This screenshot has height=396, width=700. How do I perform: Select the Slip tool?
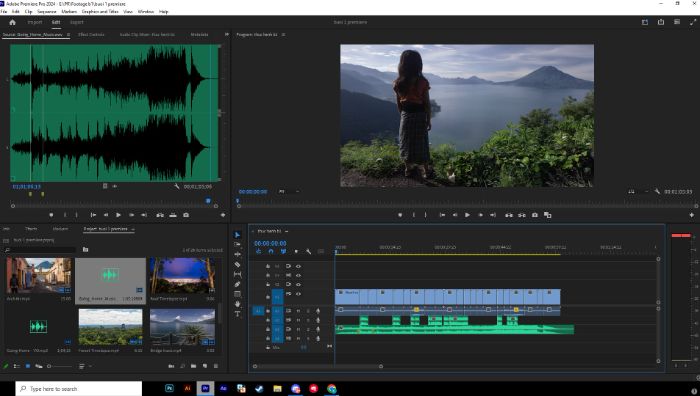pos(238,274)
